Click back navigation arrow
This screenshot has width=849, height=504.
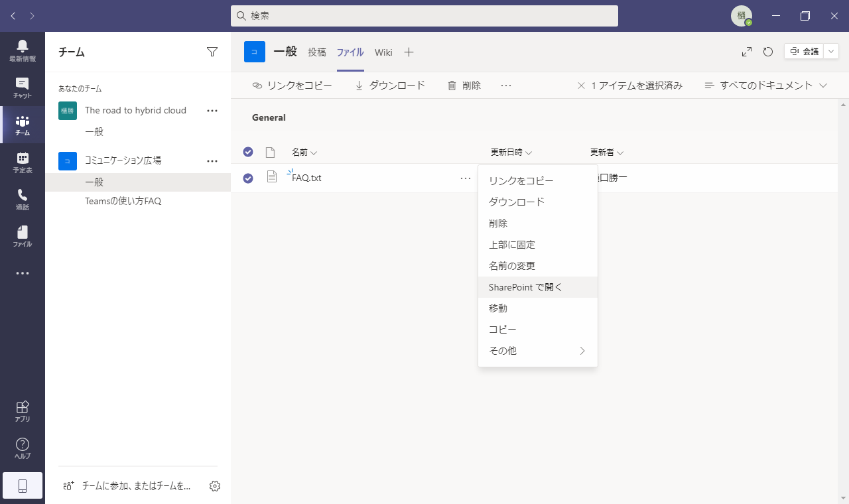pyautogui.click(x=13, y=15)
